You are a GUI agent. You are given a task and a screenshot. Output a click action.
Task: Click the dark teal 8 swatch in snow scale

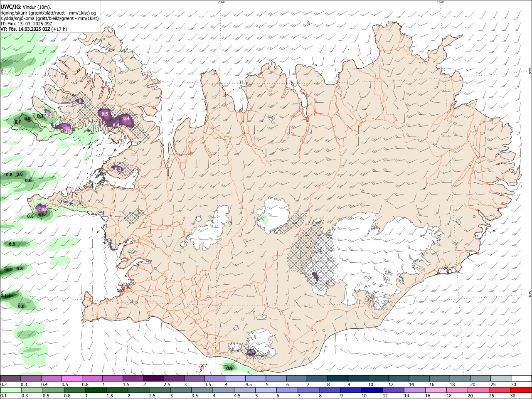(337, 378)
